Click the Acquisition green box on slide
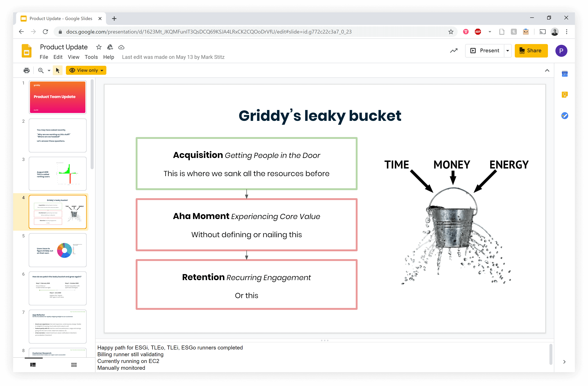Screen dimensions: 588x386 pyautogui.click(x=246, y=164)
